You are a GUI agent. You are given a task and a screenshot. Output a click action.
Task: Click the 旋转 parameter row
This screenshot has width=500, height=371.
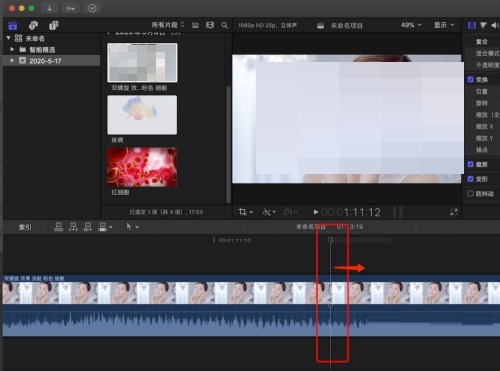click(x=482, y=103)
